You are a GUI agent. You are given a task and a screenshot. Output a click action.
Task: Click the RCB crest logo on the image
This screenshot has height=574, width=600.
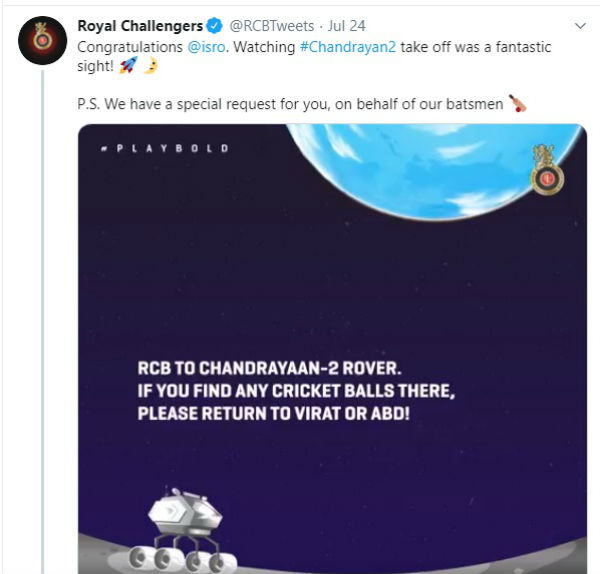tap(547, 170)
